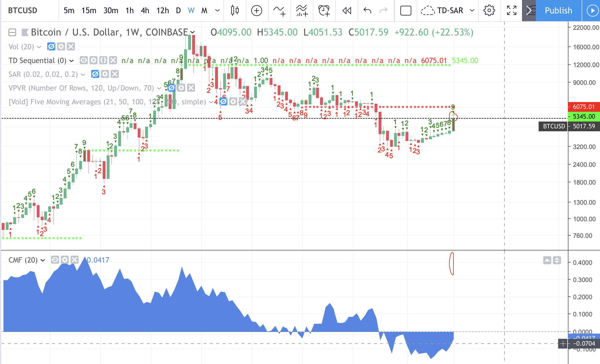Switch to the 1h timeframe
Screen dimensions: 600x364
130,11
